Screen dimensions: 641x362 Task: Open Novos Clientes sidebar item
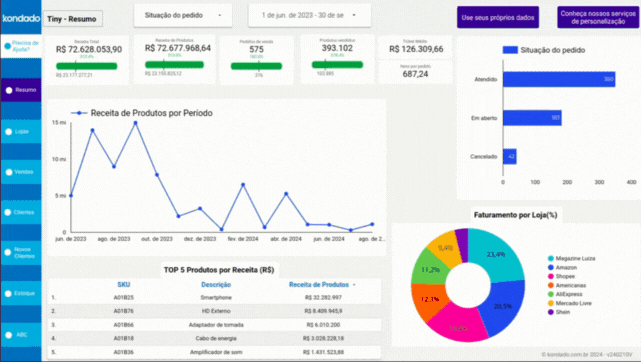[21, 253]
